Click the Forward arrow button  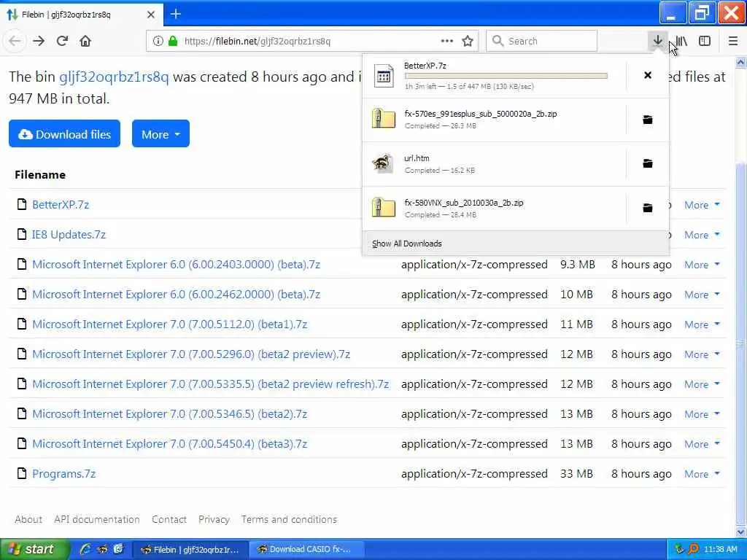(39, 41)
